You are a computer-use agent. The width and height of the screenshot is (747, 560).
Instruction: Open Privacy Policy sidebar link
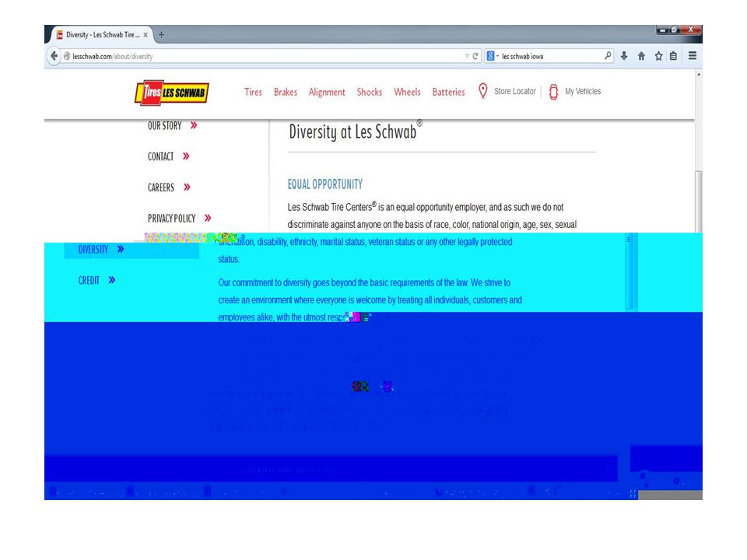point(171,219)
